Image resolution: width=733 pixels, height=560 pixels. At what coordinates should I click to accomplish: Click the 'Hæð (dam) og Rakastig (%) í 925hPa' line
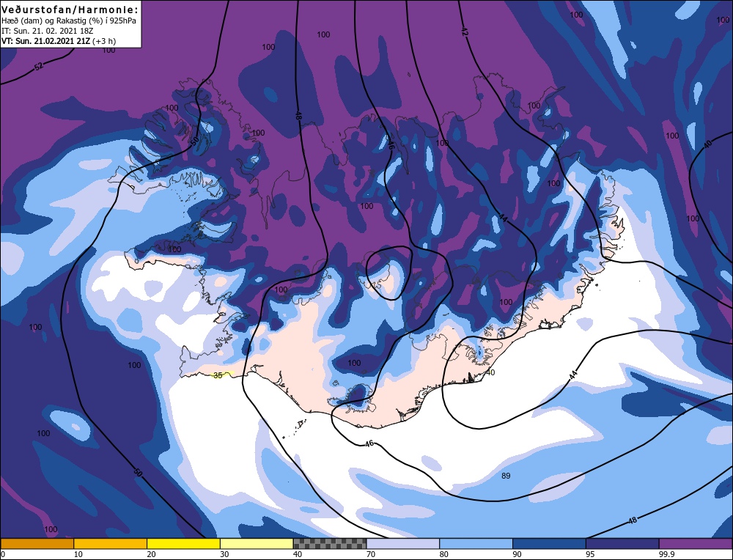pyautogui.click(x=69, y=21)
